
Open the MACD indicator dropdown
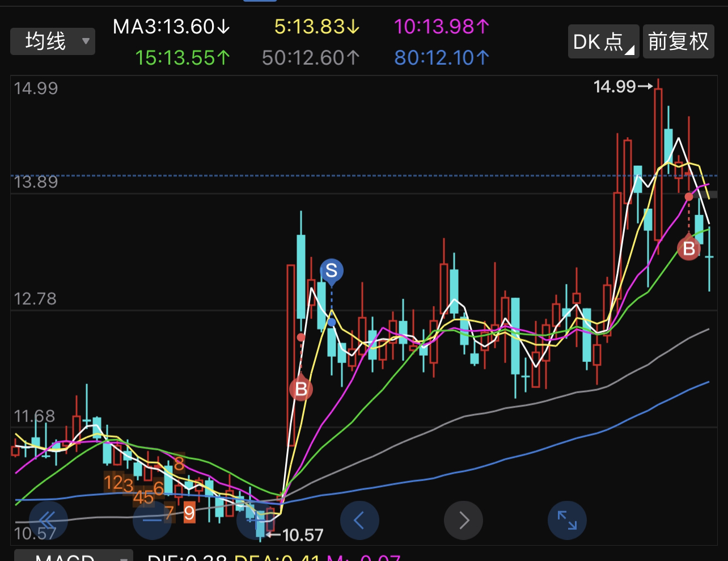tap(74, 556)
